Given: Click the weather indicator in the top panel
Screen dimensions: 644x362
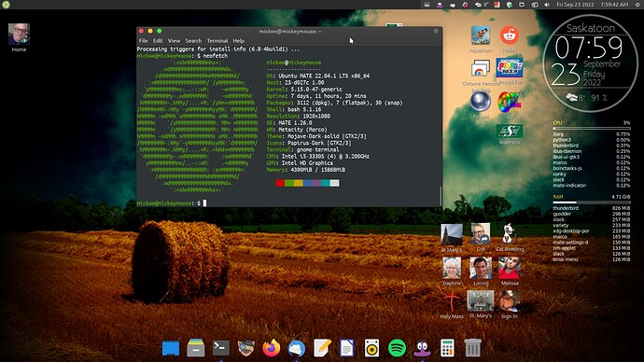Looking at the screenshot, I should 482,5.
